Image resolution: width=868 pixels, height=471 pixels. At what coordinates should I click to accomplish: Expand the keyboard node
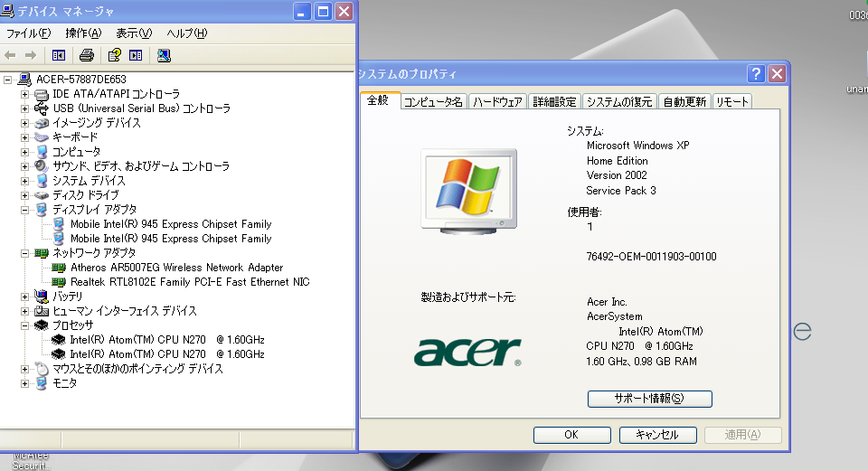pos(24,137)
